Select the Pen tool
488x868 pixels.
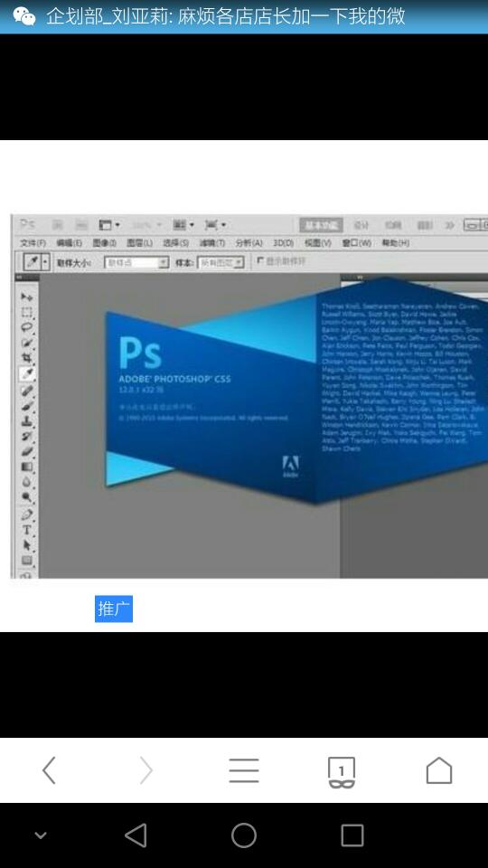[26, 514]
